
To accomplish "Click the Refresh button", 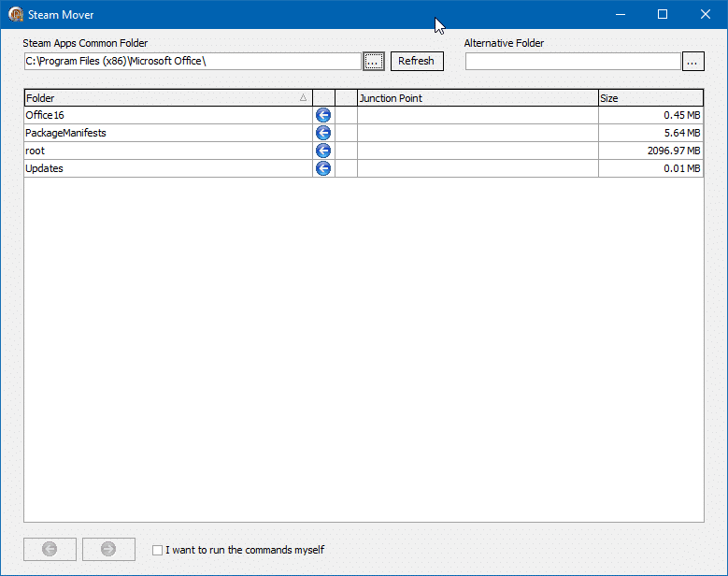I will [416, 61].
